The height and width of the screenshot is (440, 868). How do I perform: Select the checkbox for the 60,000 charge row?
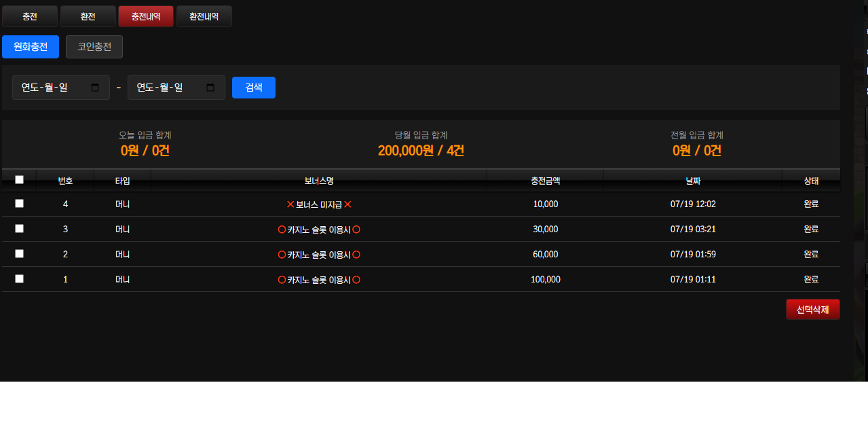(x=19, y=254)
